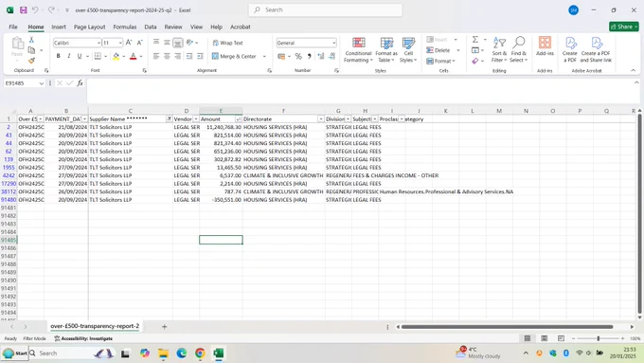Click the Save icon in title bar
Screen dimensions: 644x363
click(24, 9)
